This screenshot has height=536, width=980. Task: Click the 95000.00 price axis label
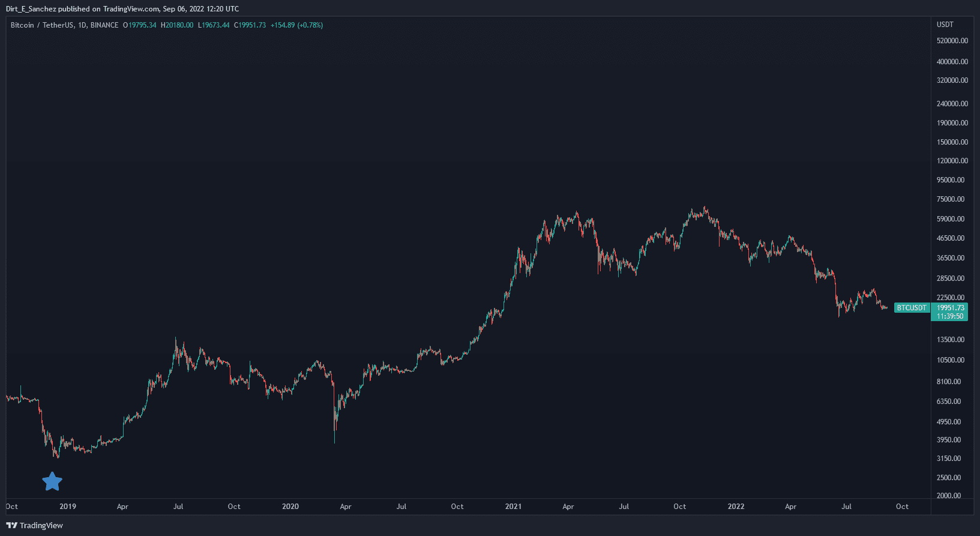(951, 180)
